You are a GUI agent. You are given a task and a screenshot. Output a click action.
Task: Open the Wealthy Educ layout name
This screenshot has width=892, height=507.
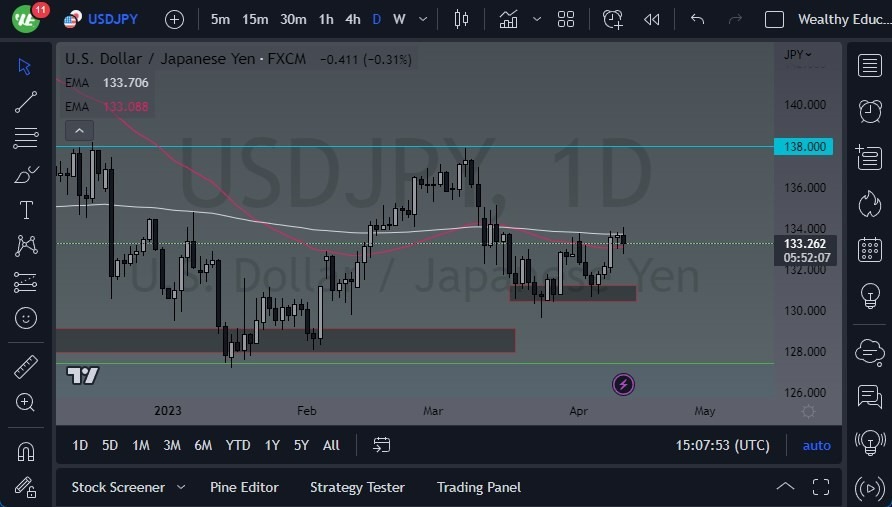[x=844, y=19]
